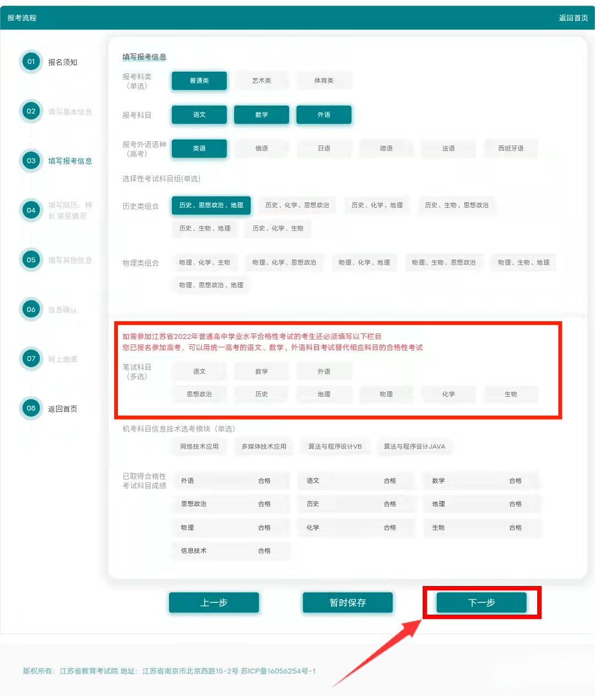Select the step 02 circle icon
This screenshot has width=595, height=700.
point(31,111)
